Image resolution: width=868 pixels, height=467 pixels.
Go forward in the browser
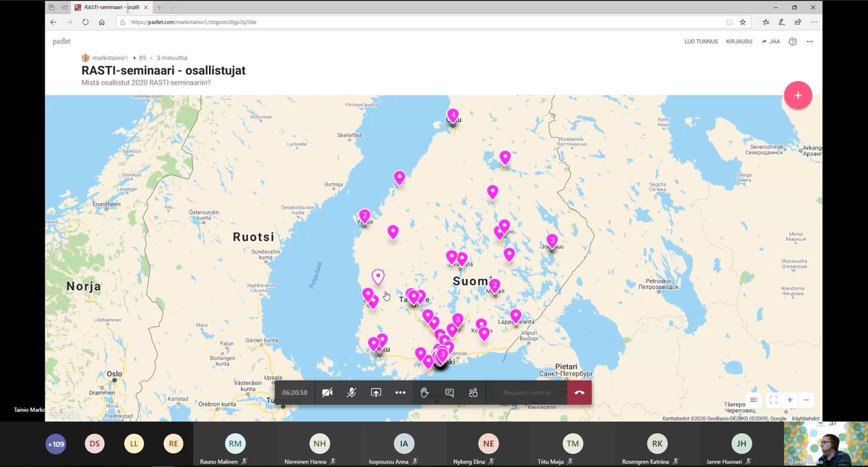(69, 22)
